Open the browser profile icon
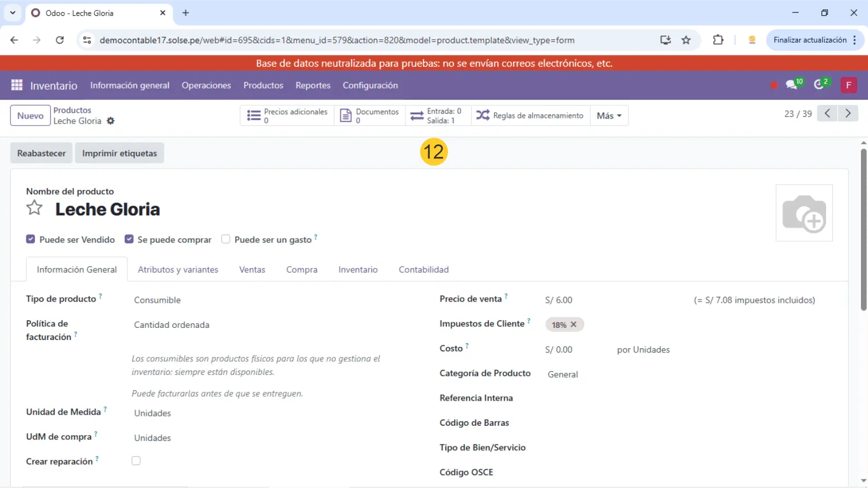This screenshot has height=488, width=868. point(752,40)
